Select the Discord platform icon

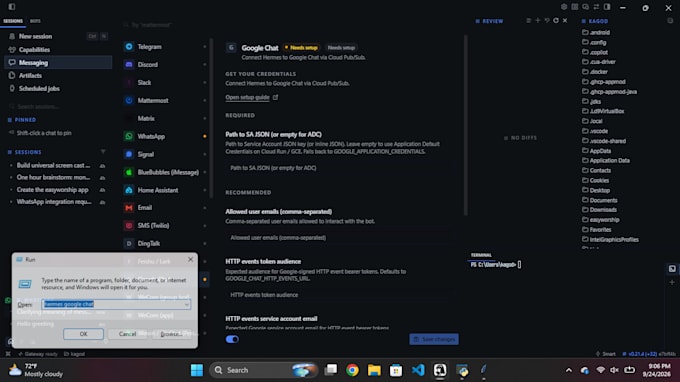(x=129, y=64)
